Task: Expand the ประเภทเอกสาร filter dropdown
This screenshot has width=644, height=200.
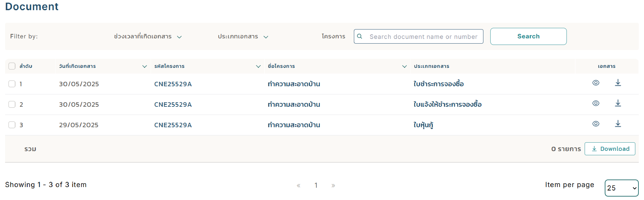Action: (243, 37)
